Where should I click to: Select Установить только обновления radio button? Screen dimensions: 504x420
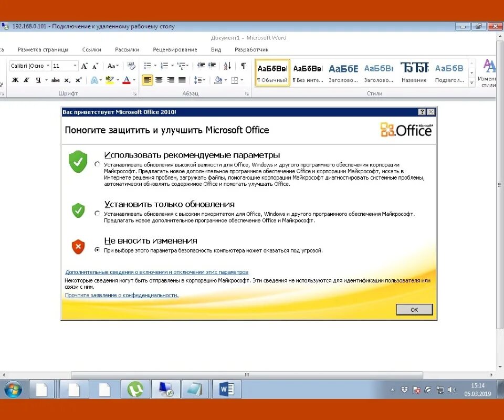pyautogui.click(x=97, y=213)
